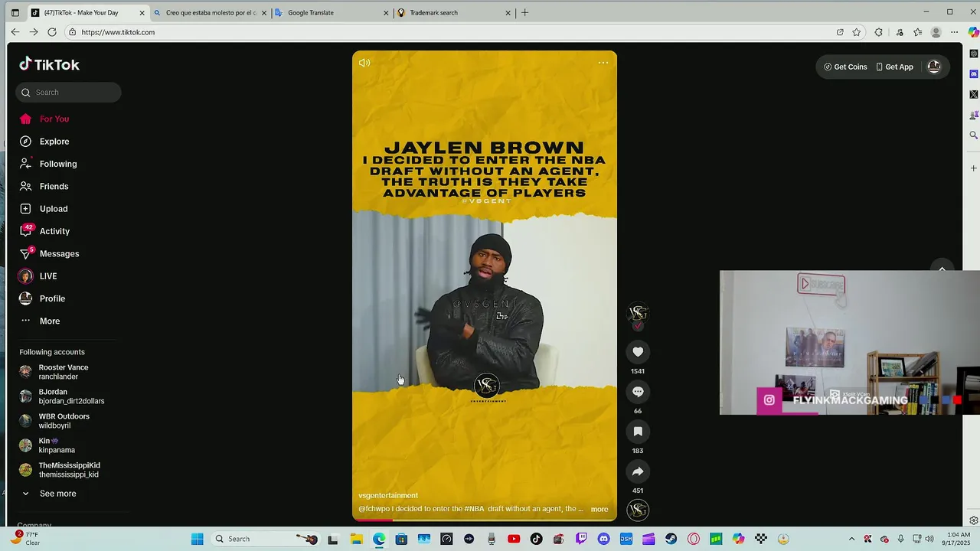Viewport: 980px width, 551px height.
Task: Open the Windows Start menu
Action: (x=198, y=539)
